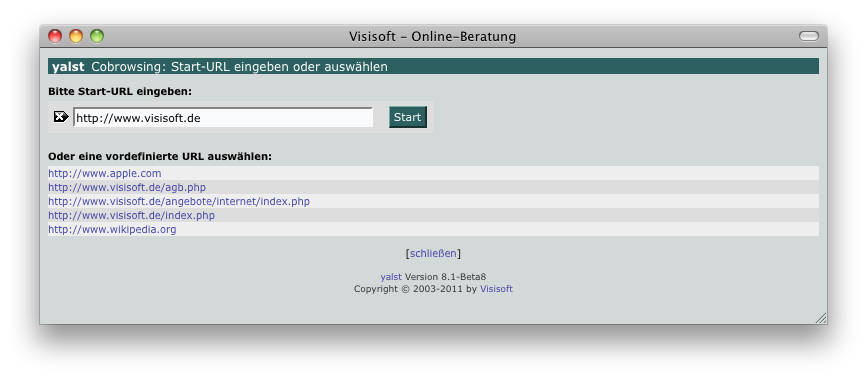Click the 'Version 8.1-Beta8' text
Image resolution: width=867 pixels, height=379 pixels.
tap(445, 277)
